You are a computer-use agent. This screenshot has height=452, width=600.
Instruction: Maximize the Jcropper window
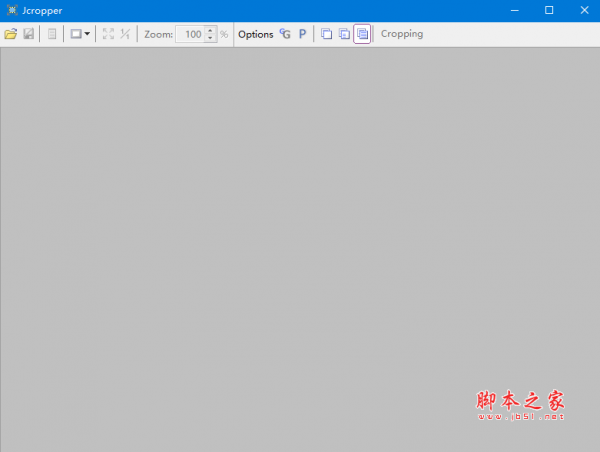click(549, 10)
